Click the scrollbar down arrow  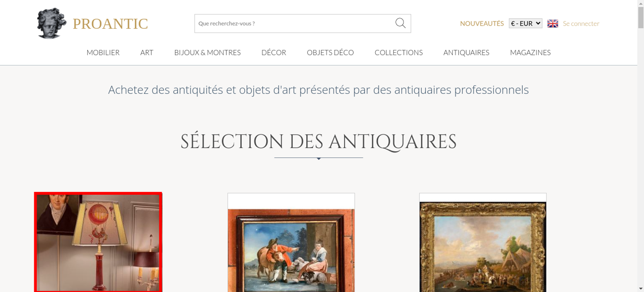641,289
